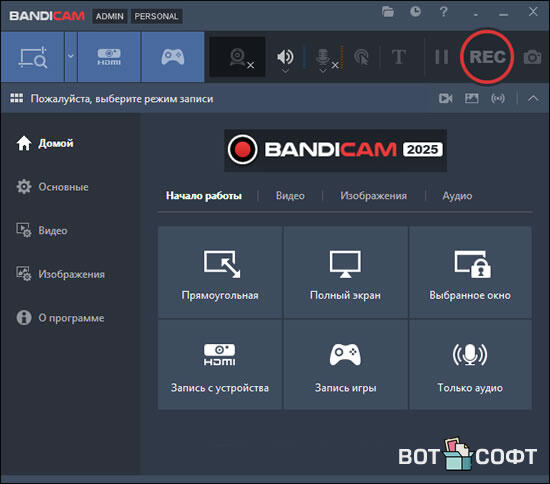
Task: Toggle microphone recording icon
Action: tap(323, 56)
